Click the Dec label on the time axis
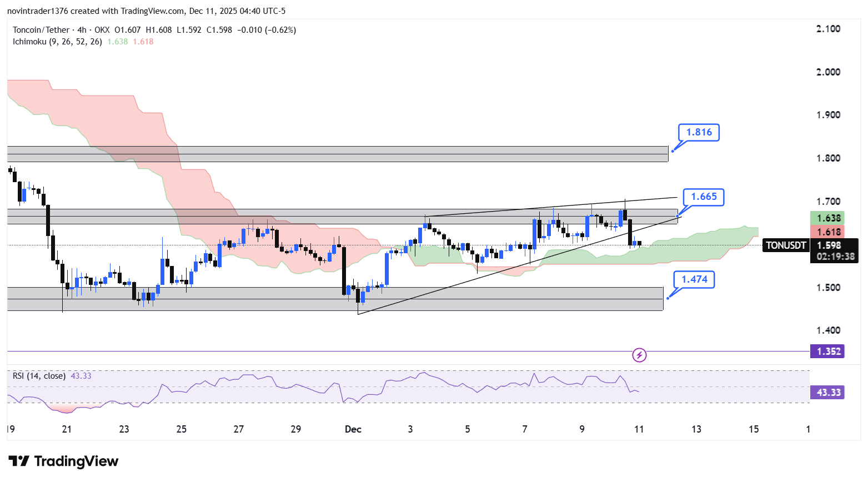The height and width of the screenshot is (482, 868). (353, 429)
